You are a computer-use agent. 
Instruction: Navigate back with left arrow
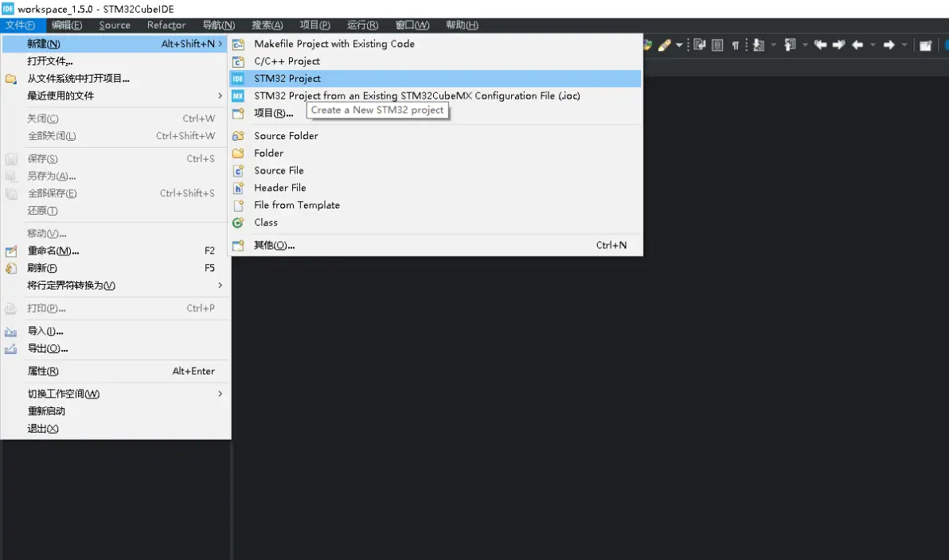(x=857, y=45)
